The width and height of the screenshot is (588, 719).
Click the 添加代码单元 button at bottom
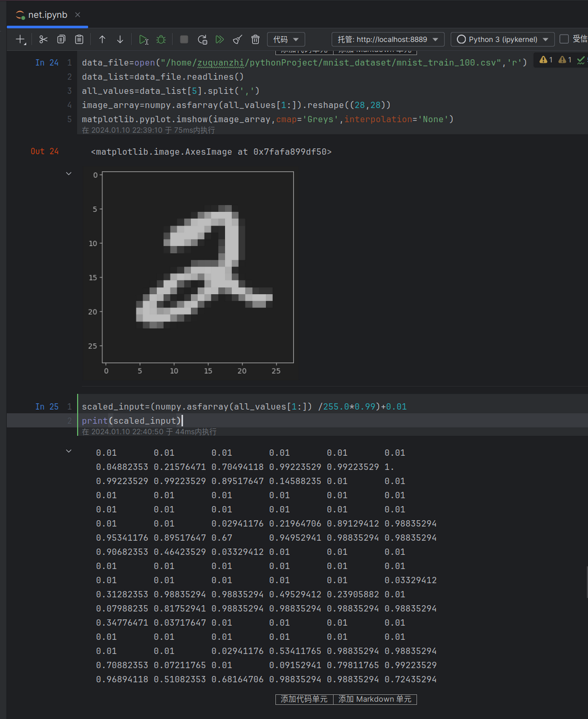point(304,699)
